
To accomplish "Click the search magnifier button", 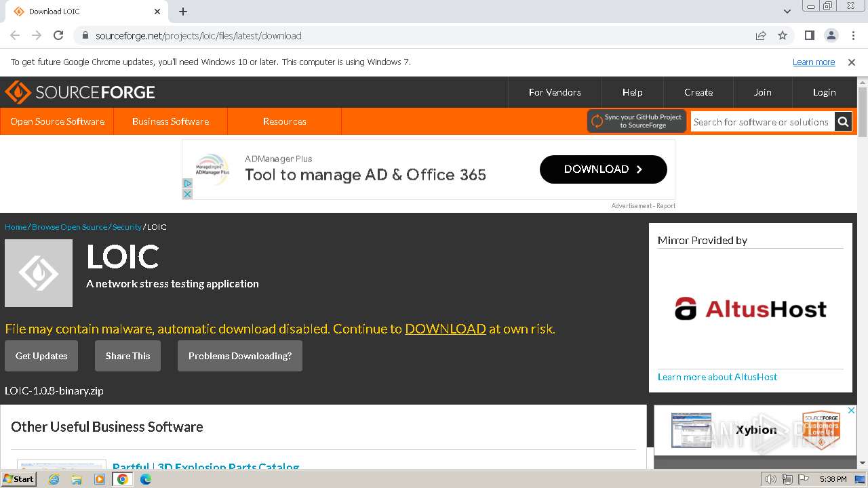I will (x=843, y=122).
